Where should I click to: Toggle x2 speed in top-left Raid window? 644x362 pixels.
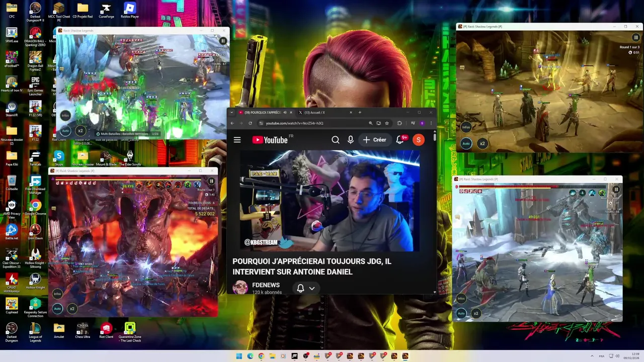coord(79,130)
